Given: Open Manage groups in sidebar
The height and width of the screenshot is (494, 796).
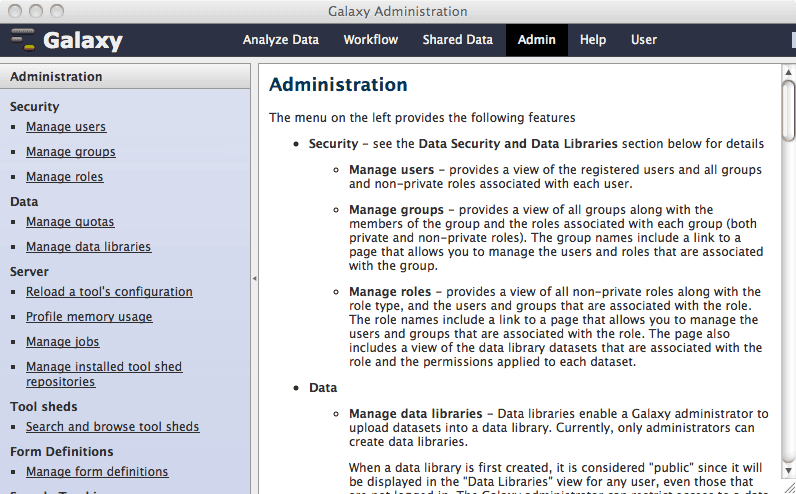Looking at the screenshot, I should 71,152.
